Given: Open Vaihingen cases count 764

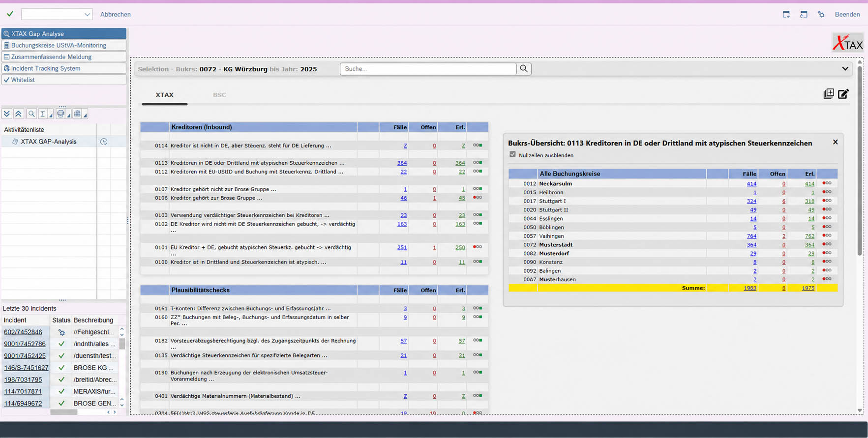Looking at the screenshot, I should tap(751, 236).
